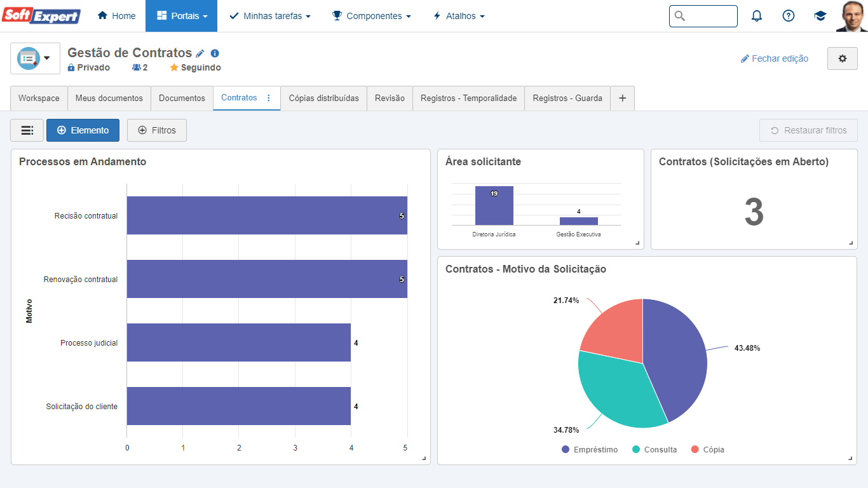Click the Fechar edição link

[x=775, y=58]
